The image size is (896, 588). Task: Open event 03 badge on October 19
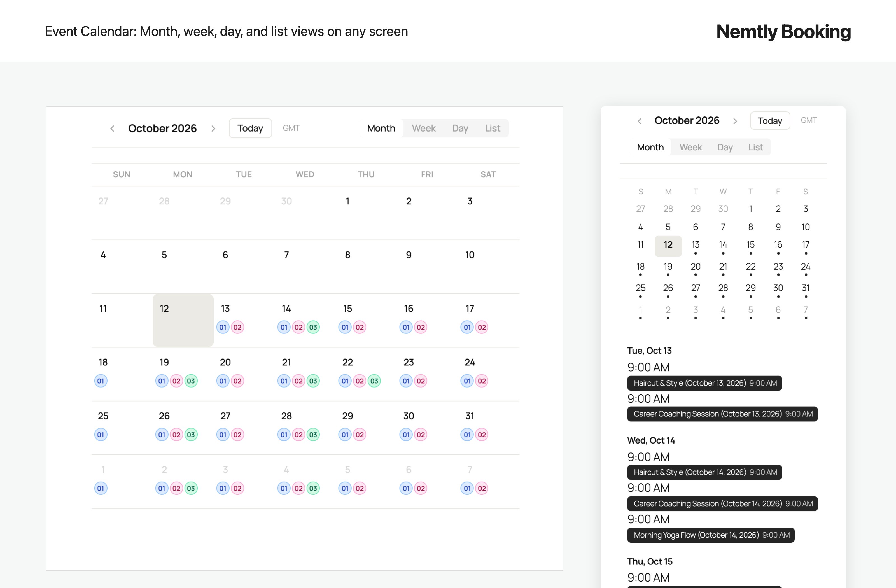pos(191,381)
